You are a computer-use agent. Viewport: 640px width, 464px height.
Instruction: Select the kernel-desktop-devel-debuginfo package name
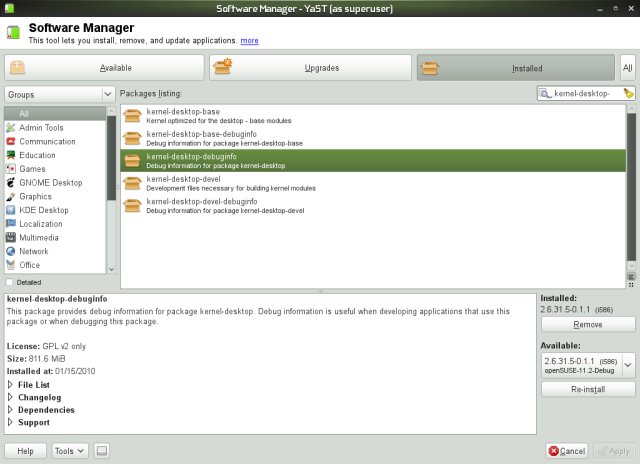(202, 202)
